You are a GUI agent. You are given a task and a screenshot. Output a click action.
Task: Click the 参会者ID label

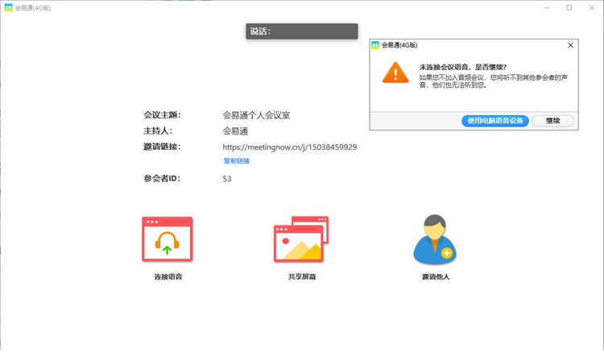(162, 178)
